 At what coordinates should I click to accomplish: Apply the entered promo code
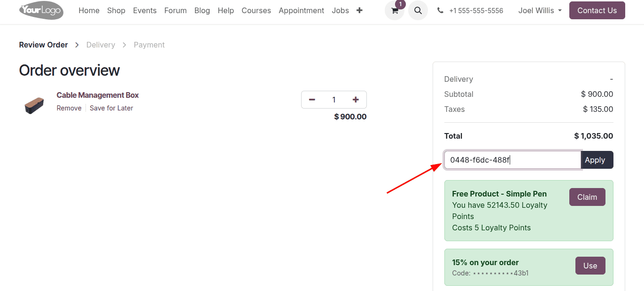[597, 160]
